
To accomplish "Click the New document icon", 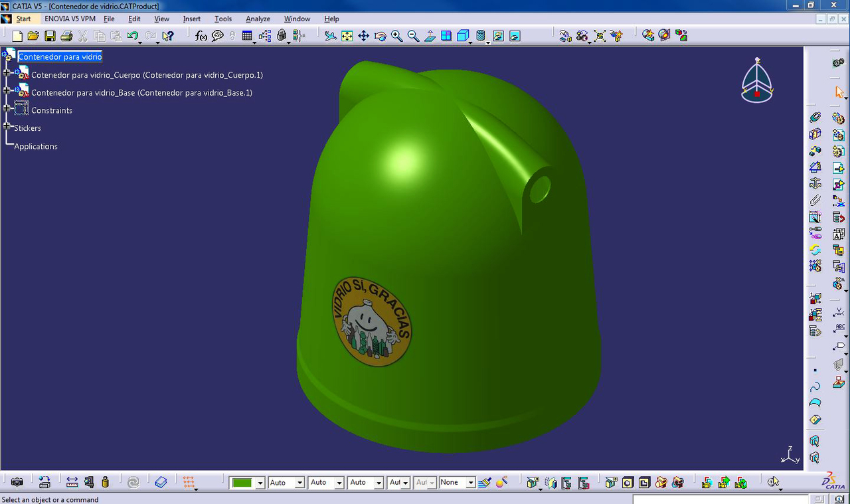I will tap(17, 36).
